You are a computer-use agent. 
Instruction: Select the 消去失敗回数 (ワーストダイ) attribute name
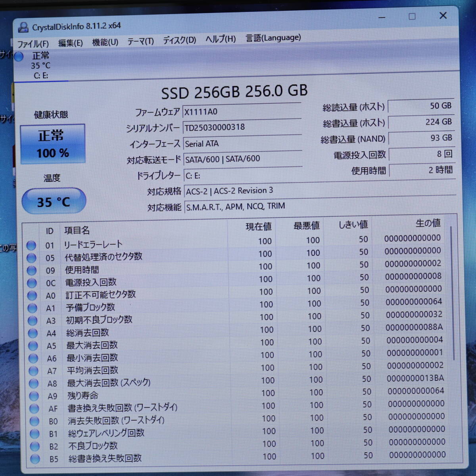tap(116, 420)
